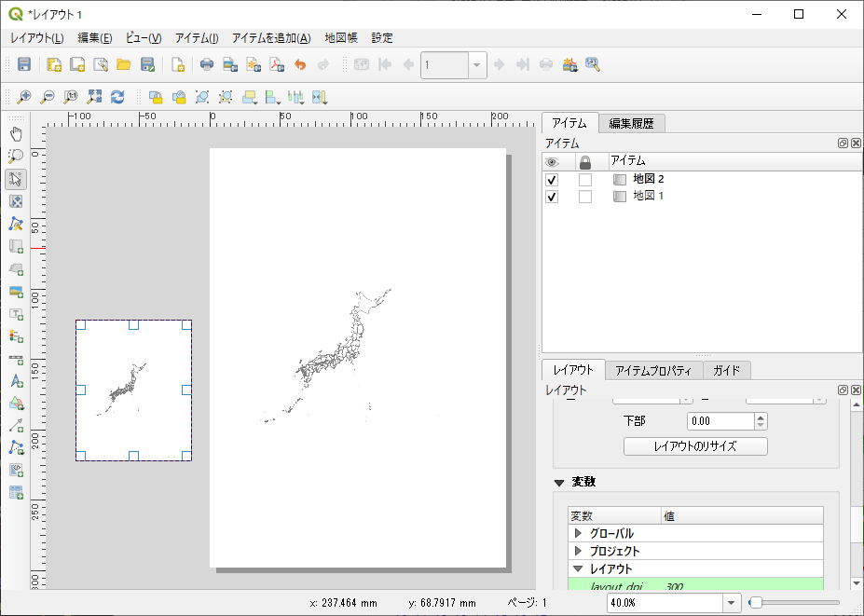Collapse the レイアウト variables group
Viewport: 864px width, 616px height.
coord(579,568)
